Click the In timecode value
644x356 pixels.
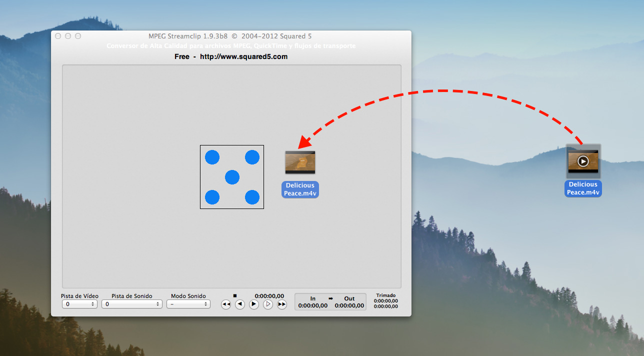(x=313, y=305)
